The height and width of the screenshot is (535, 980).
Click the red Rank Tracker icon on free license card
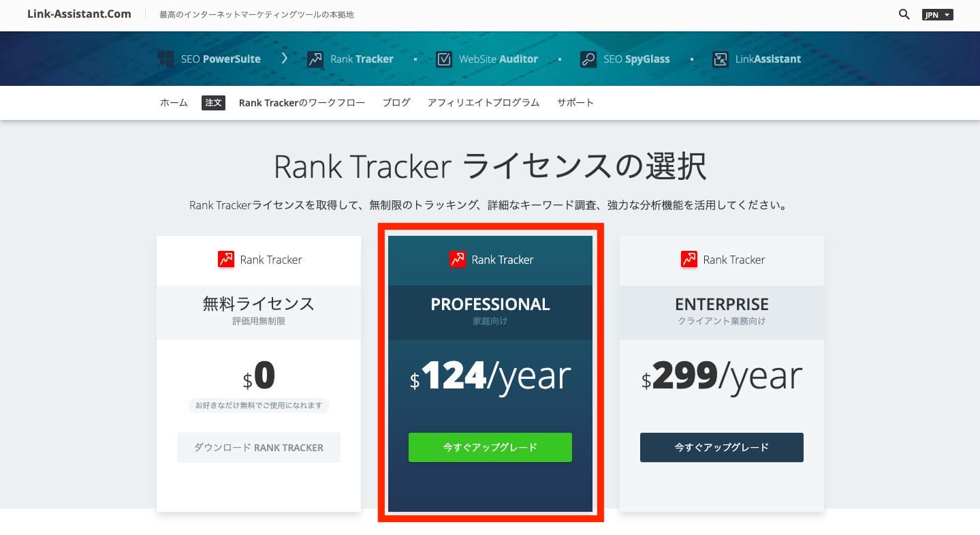click(226, 259)
